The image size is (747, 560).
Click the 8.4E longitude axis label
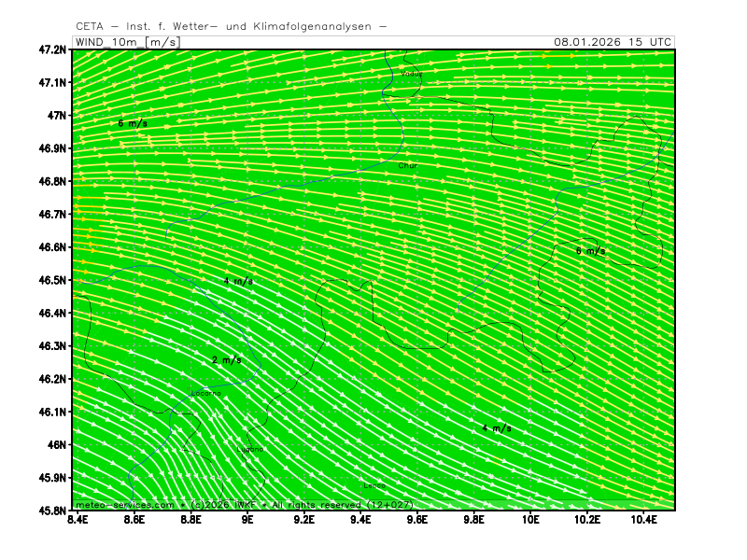78,522
